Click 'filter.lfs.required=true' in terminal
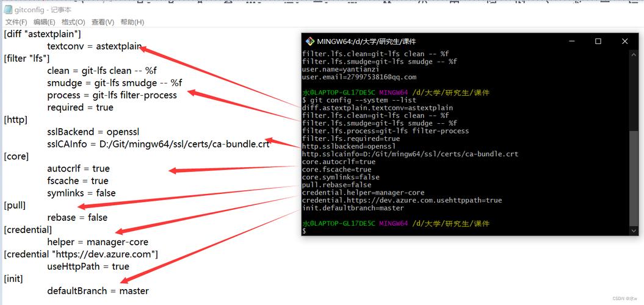644x305 pixels. click(351, 138)
